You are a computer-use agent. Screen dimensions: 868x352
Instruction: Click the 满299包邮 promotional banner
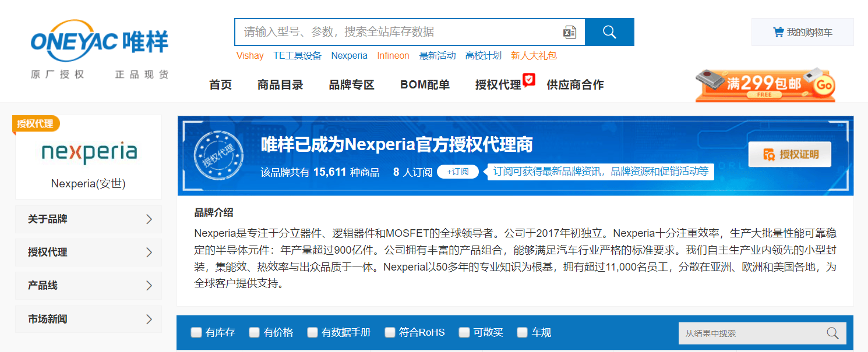pyautogui.click(x=765, y=84)
